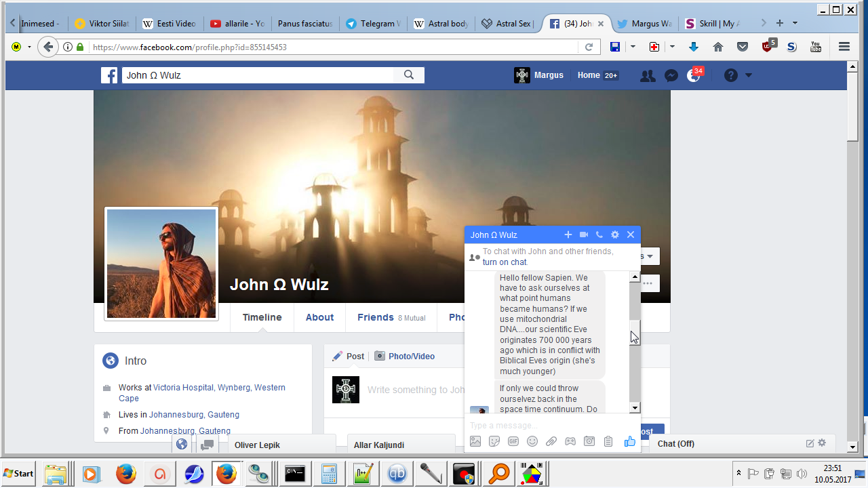
Task: Open the Messenger icon in the top bar
Action: (x=671, y=76)
